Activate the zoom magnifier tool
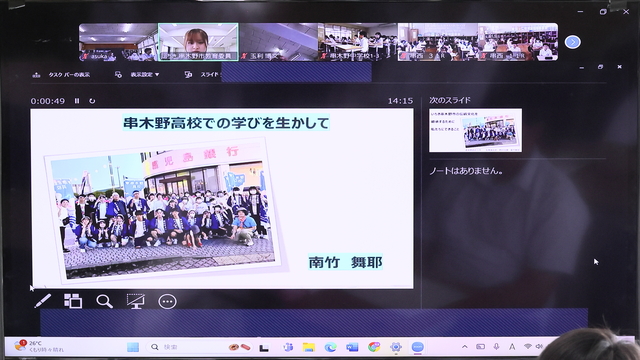Image resolution: width=640 pixels, height=360 pixels. [x=104, y=302]
